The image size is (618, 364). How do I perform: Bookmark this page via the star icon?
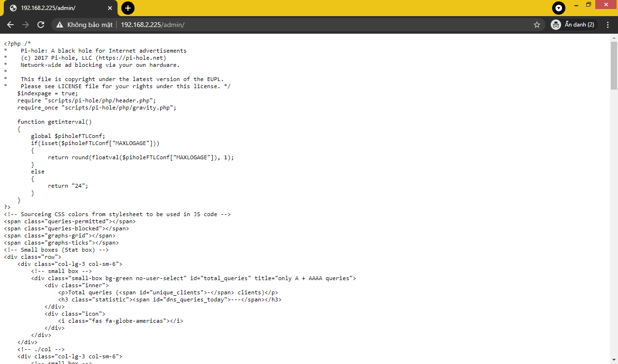pyautogui.click(x=537, y=24)
